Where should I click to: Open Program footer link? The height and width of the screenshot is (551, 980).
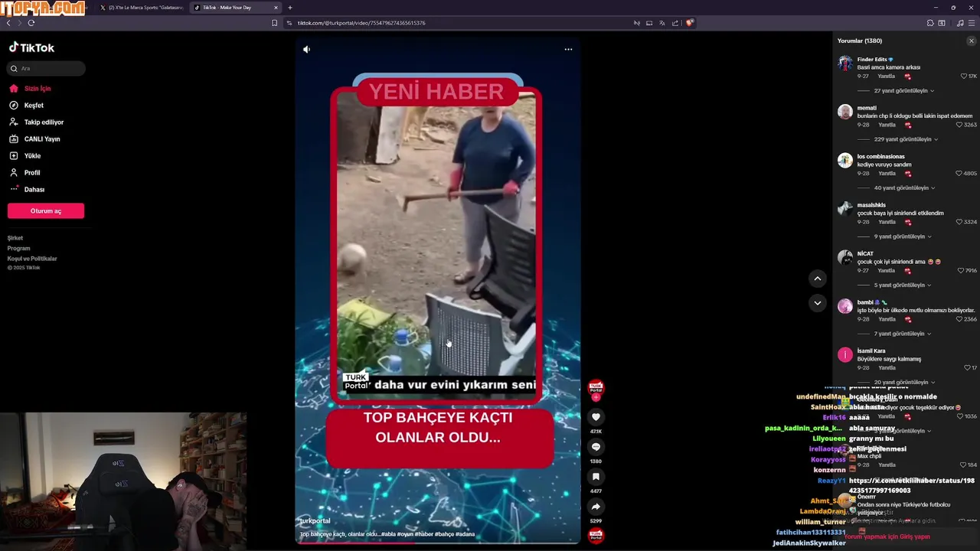pyautogui.click(x=19, y=248)
